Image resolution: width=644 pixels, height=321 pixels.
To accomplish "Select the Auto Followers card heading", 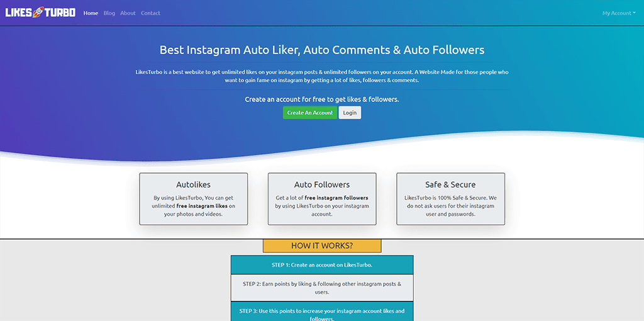I will (x=322, y=184).
